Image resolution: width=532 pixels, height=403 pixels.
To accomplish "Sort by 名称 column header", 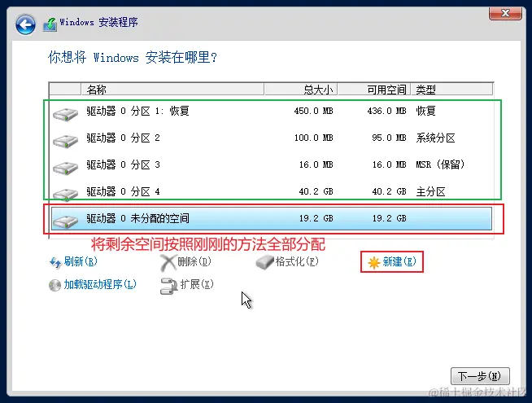I will (172, 90).
